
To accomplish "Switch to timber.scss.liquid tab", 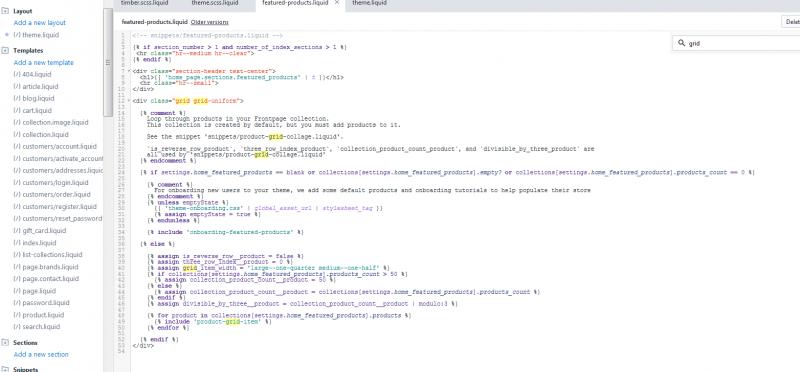I will (145, 3).
